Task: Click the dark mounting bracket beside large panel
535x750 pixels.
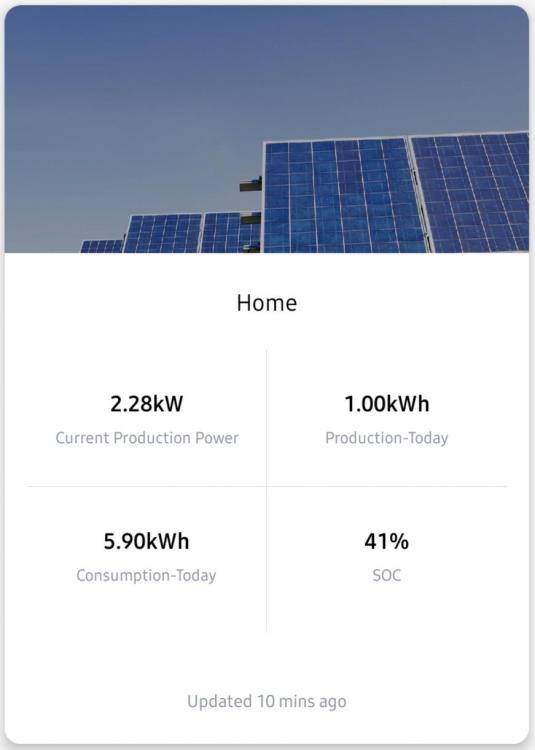Action: [x=251, y=184]
